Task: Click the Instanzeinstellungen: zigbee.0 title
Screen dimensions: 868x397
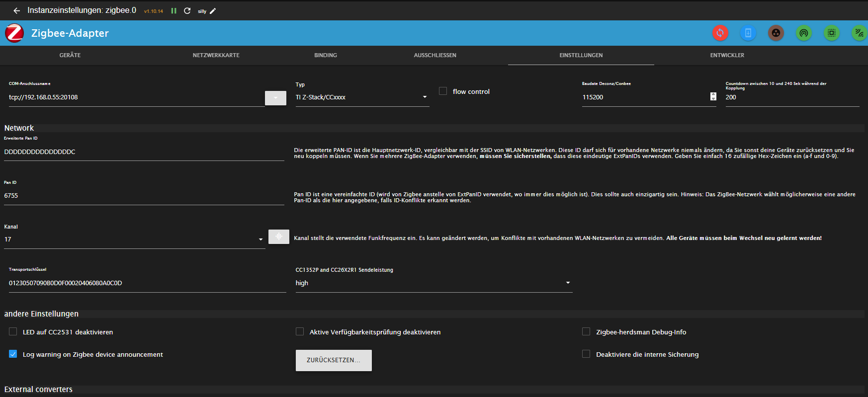Action: (82, 10)
